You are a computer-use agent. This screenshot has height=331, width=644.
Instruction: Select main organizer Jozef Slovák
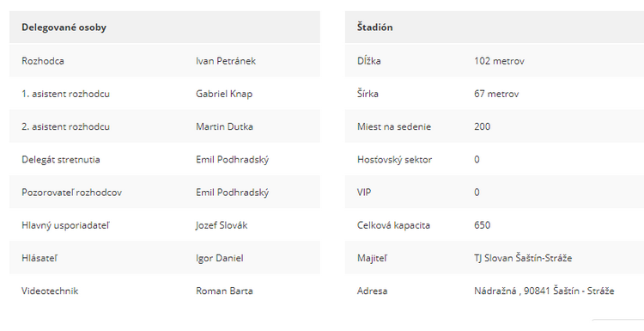point(222,225)
